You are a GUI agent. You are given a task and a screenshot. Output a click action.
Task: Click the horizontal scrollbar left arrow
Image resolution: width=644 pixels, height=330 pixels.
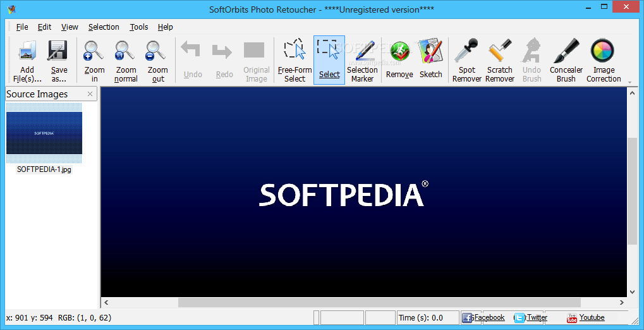click(106, 302)
